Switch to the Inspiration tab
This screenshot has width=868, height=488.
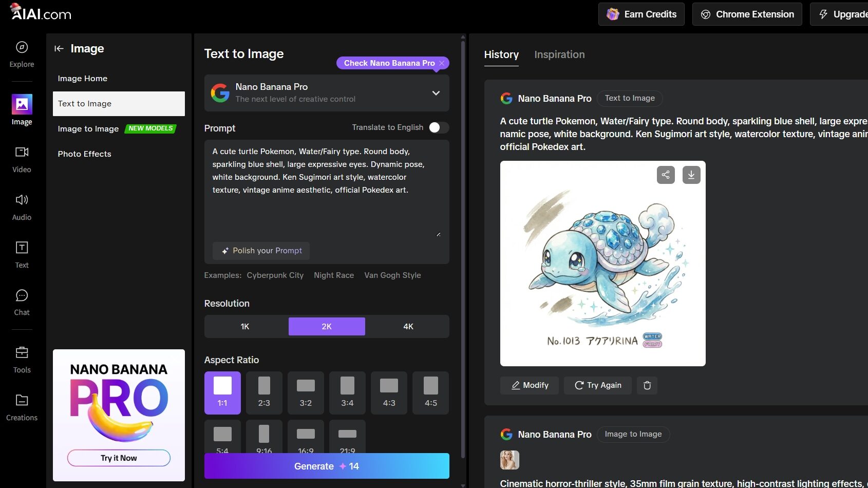click(x=559, y=54)
